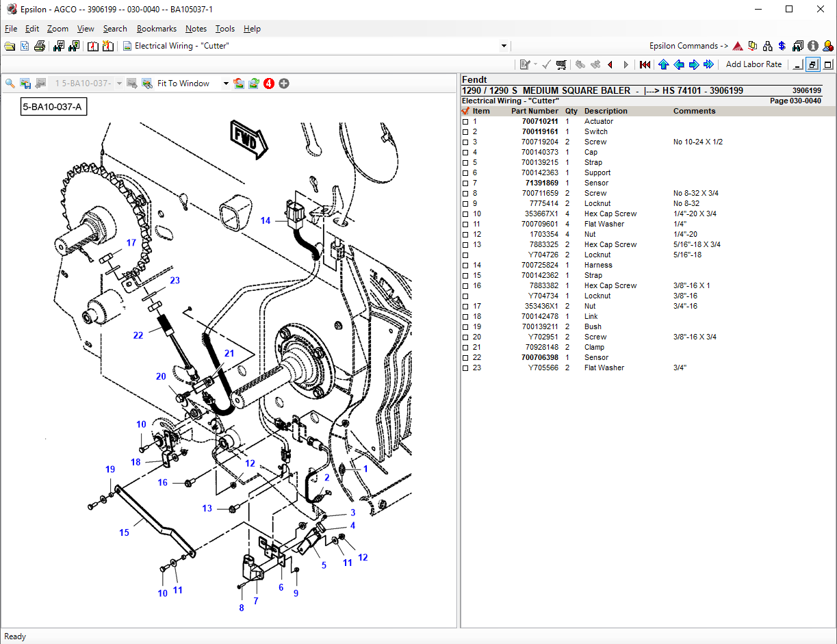The width and height of the screenshot is (837, 644).
Task: Click the next image arrow icon
Action: [x=132, y=83]
